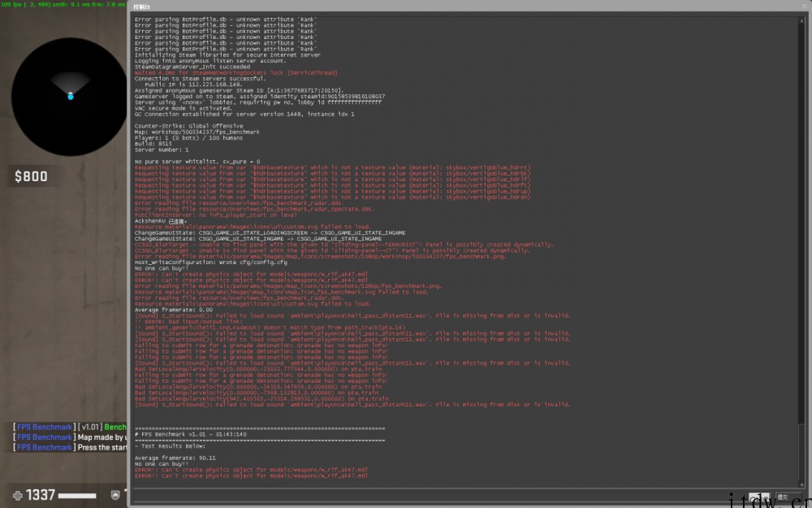Click 'Initializing Steam libraries for secure Internet server'
Viewport: 812px width, 508px height.
pos(227,55)
